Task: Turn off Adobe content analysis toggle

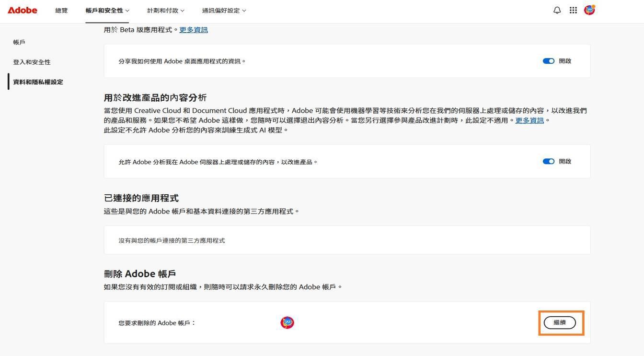Action: coord(549,161)
